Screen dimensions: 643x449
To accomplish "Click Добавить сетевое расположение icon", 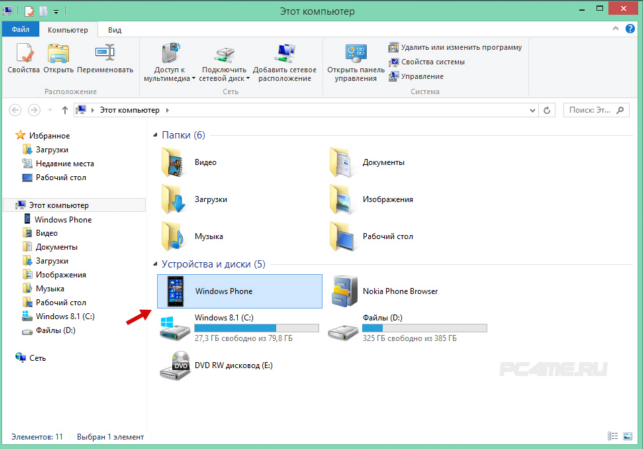I will pyautogui.click(x=285, y=53).
